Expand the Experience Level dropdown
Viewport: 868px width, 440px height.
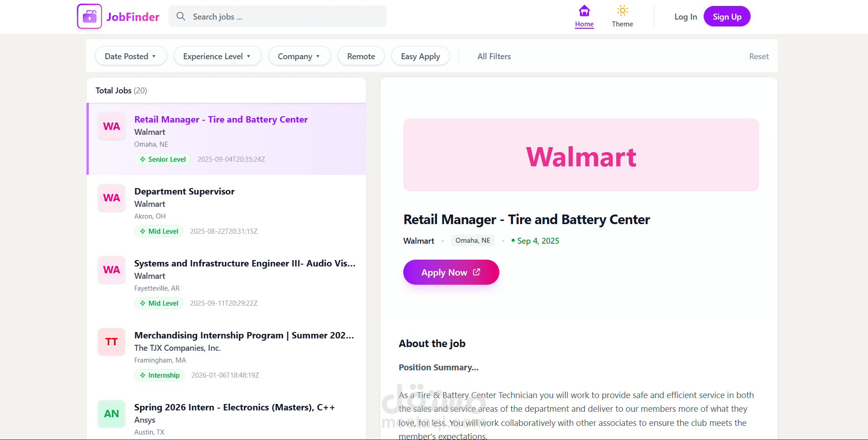(217, 56)
